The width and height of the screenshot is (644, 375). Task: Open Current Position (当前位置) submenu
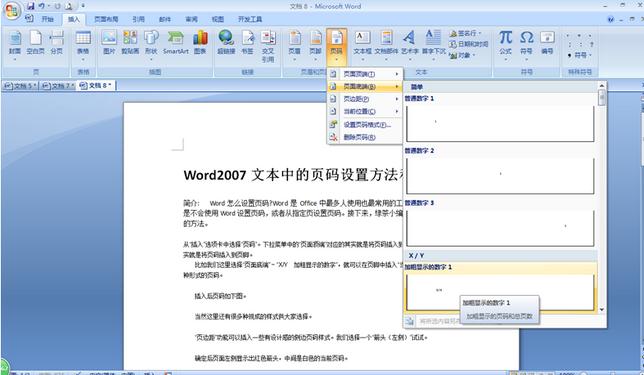pos(364,111)
